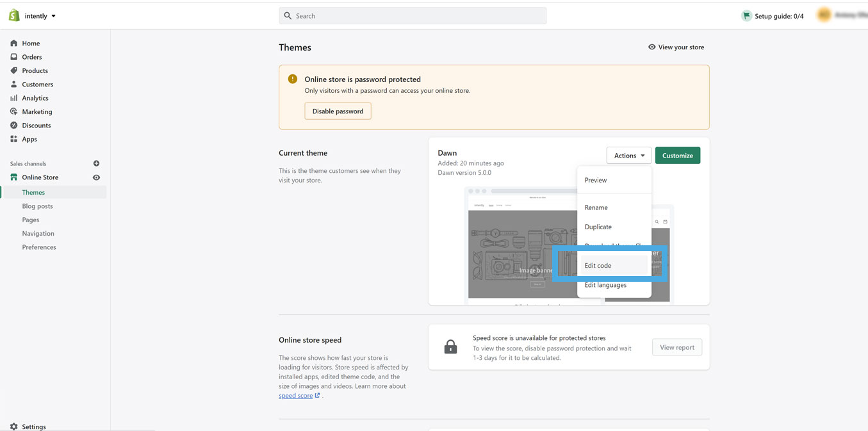Toggle store visibility with the eye icon
Image resolution: width=868 pixels, height=431 pixels.
click(x=96, y=177)
